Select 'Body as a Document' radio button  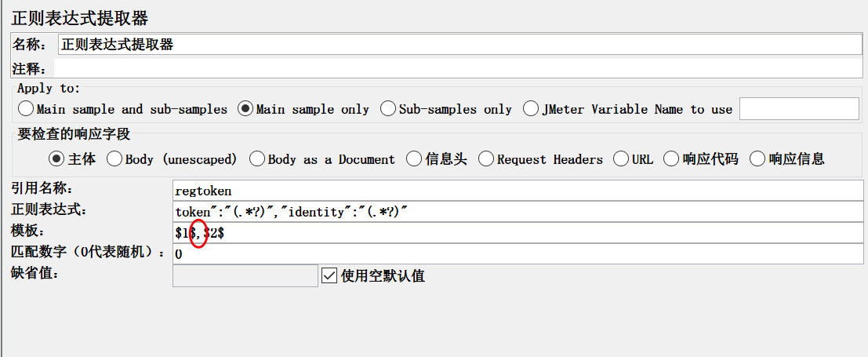(x=256, y=159)
